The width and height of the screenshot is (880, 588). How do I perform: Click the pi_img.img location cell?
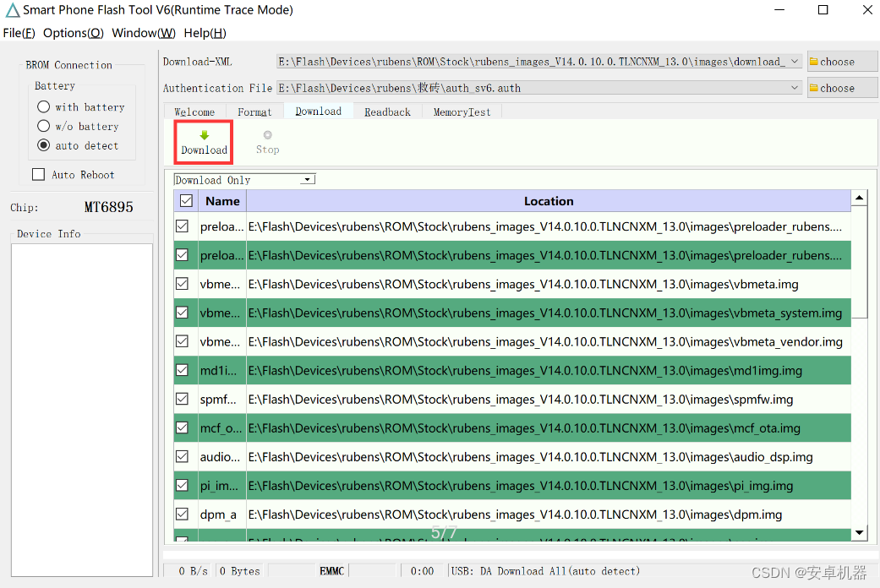[x=549, y=485]
